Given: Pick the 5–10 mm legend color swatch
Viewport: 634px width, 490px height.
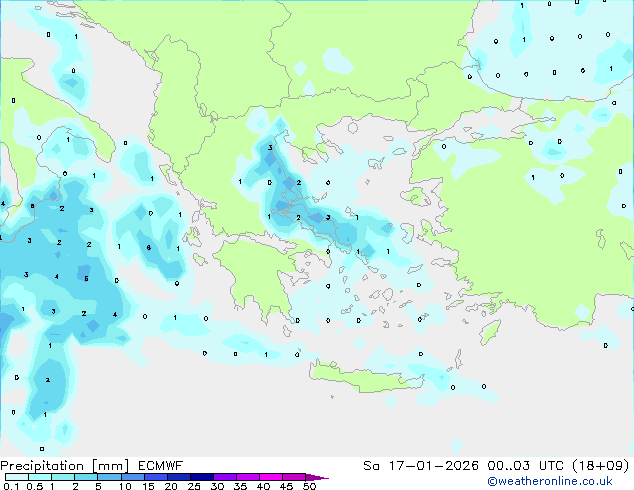Looking at the screenshot, I should (x=109, y=477).
